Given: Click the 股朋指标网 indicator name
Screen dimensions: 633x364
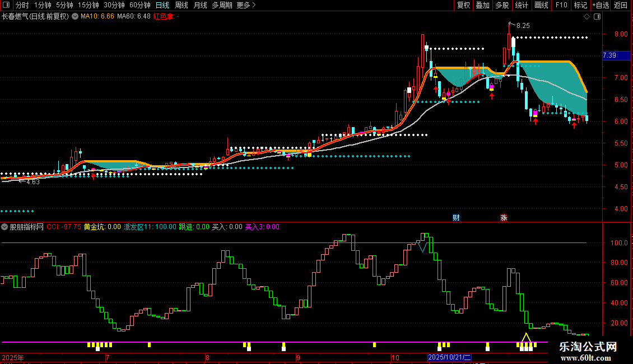Looking at the screenshot, I should [x=27, y=227].
